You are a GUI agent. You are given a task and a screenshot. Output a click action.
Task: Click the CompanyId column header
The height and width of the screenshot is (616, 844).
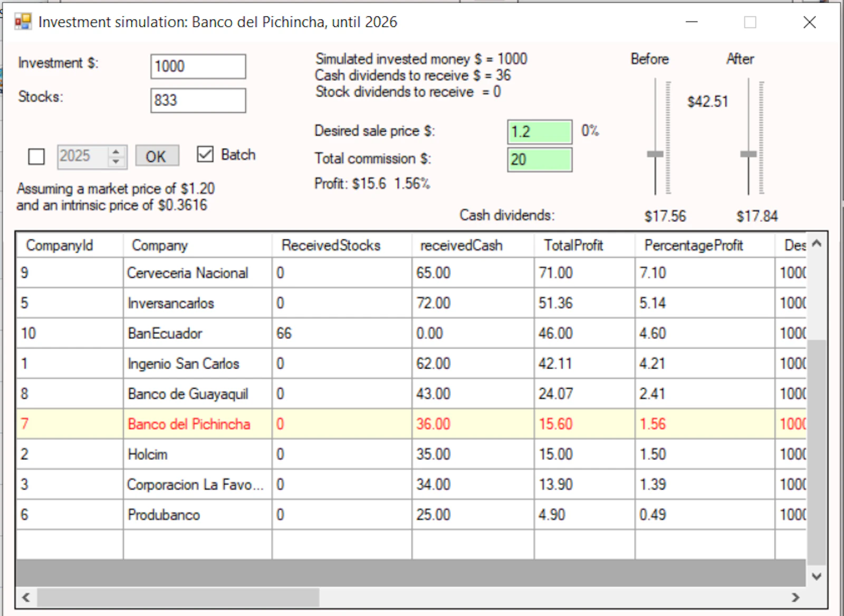coord(70,245)
